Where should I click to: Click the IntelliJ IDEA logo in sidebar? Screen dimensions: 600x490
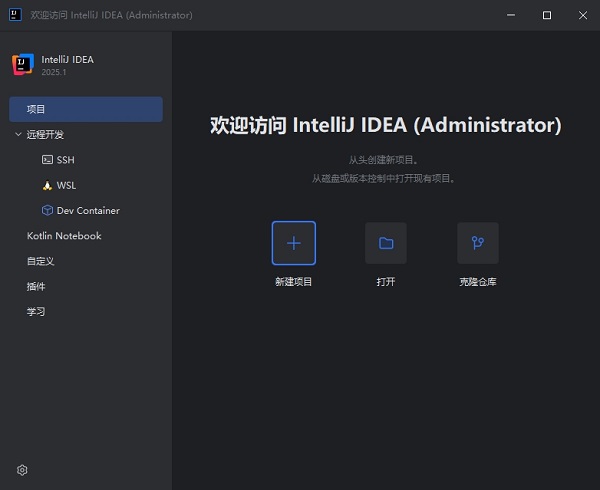point(22,65)
